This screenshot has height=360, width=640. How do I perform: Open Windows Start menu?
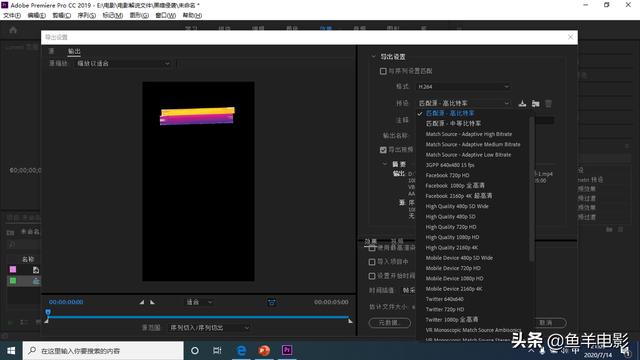(x=11, y=351)
